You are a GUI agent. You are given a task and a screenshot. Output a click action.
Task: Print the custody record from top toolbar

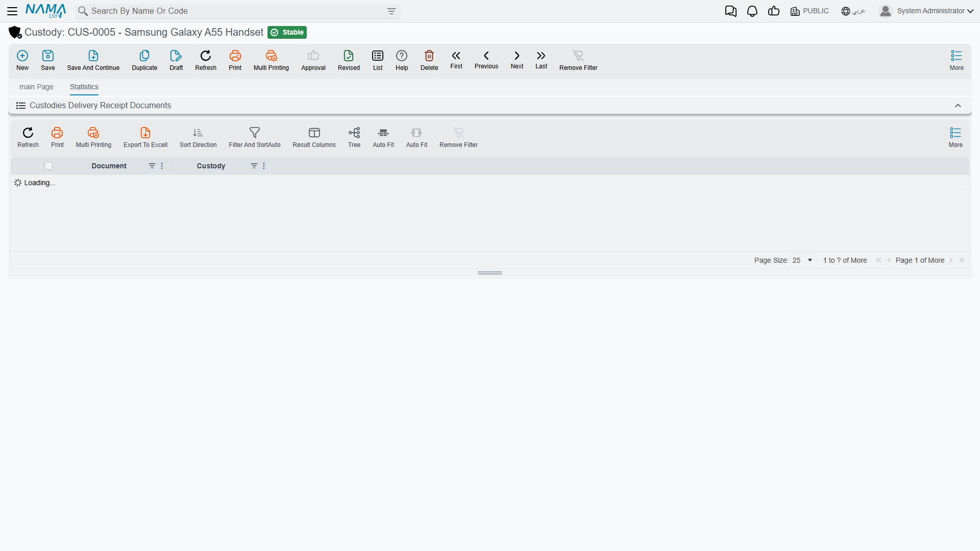(235, 60)
